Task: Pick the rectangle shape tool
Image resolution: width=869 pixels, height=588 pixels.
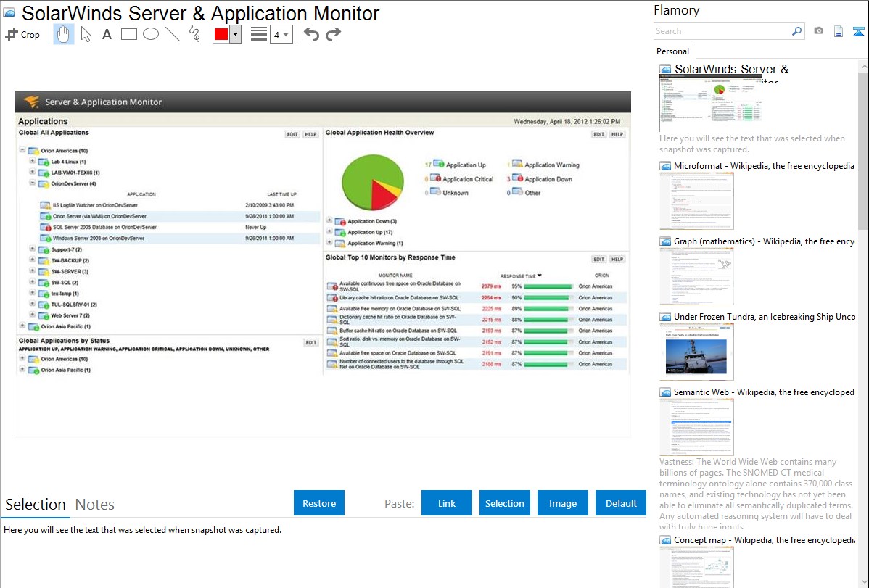Action: click(129, 34)
